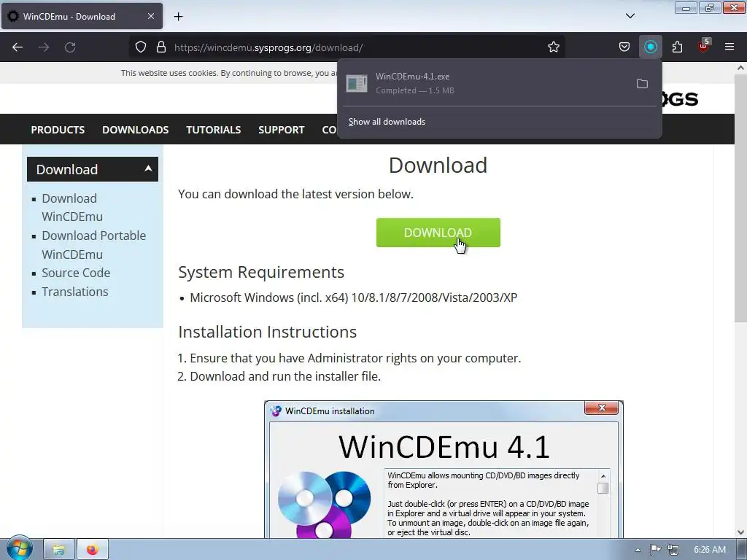Viewport: 747px width, 560px height.
Task: Click the network tray icon
Action: (673, 550)
